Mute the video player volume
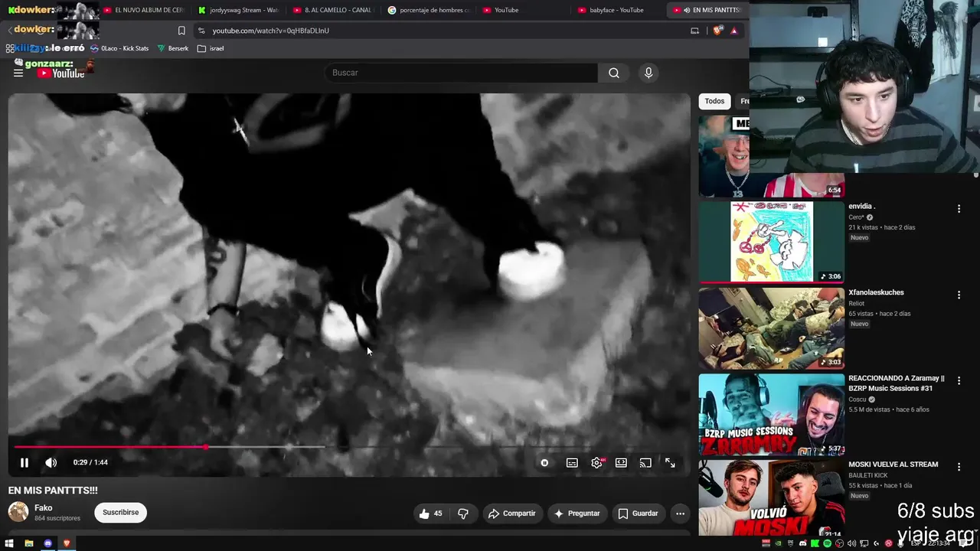Screen dimensions: 980x551 (51, 462)
